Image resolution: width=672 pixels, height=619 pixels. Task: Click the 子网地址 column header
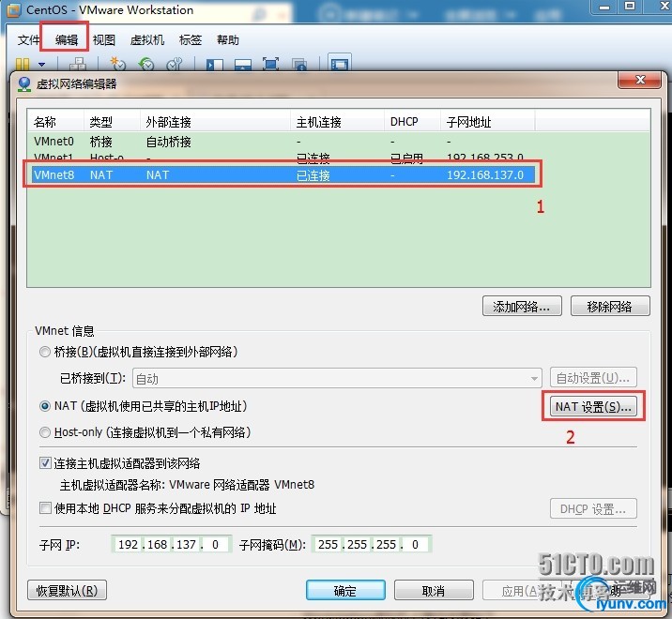pos(488,122)
